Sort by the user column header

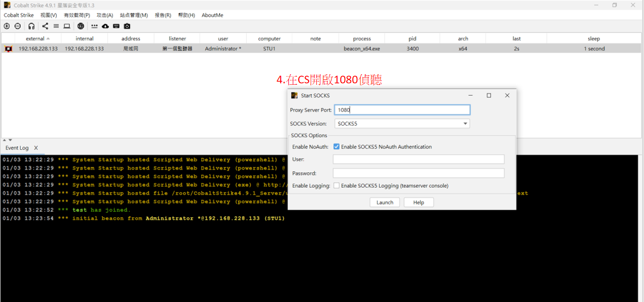click(x=223, y=39)
